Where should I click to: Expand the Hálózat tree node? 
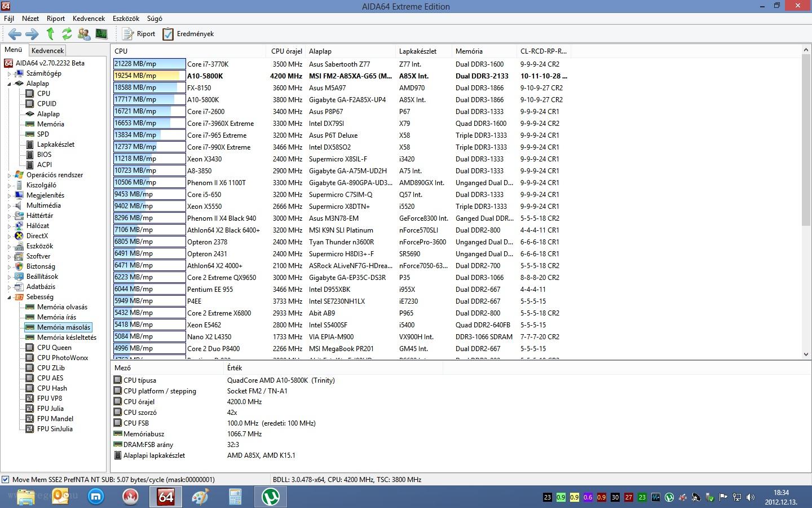[x=9, y=226]
